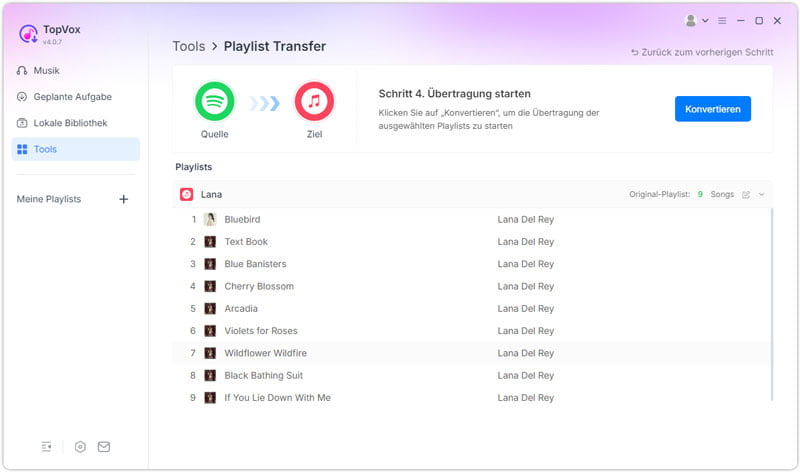Start transfer with Konvertieren button
The height and width of the screenshot is (472, 800).
pyautogui.click(x=713, y=109)
